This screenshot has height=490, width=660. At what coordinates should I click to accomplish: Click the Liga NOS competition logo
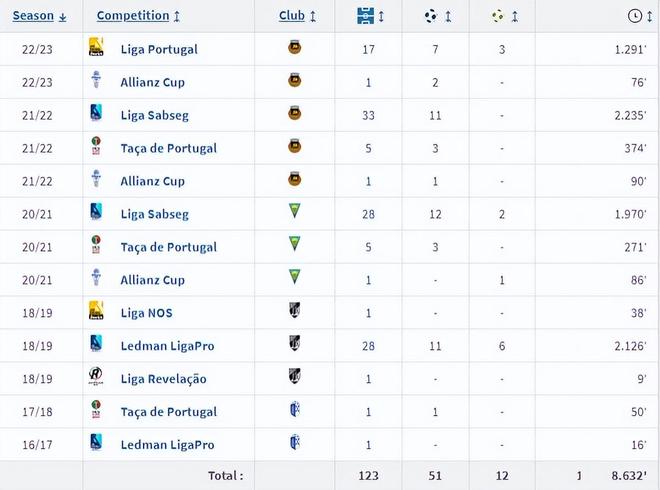(x=96, y=313)
